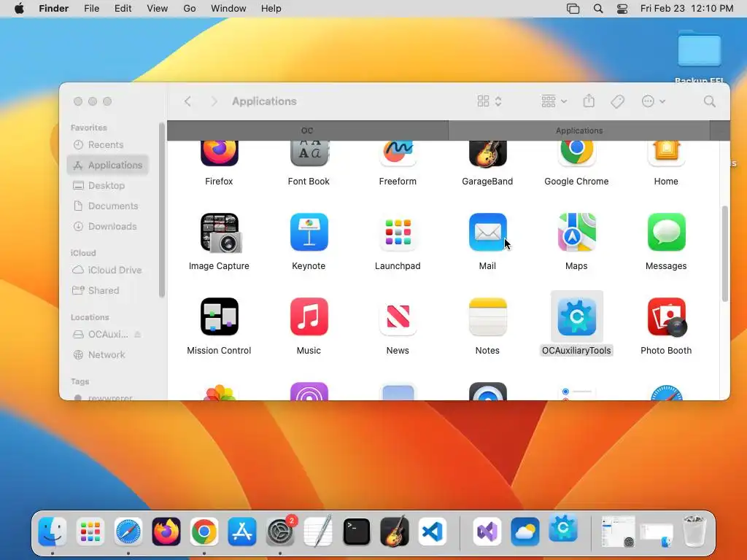Select the Launchpad app in Finder window

coord(398,232)
